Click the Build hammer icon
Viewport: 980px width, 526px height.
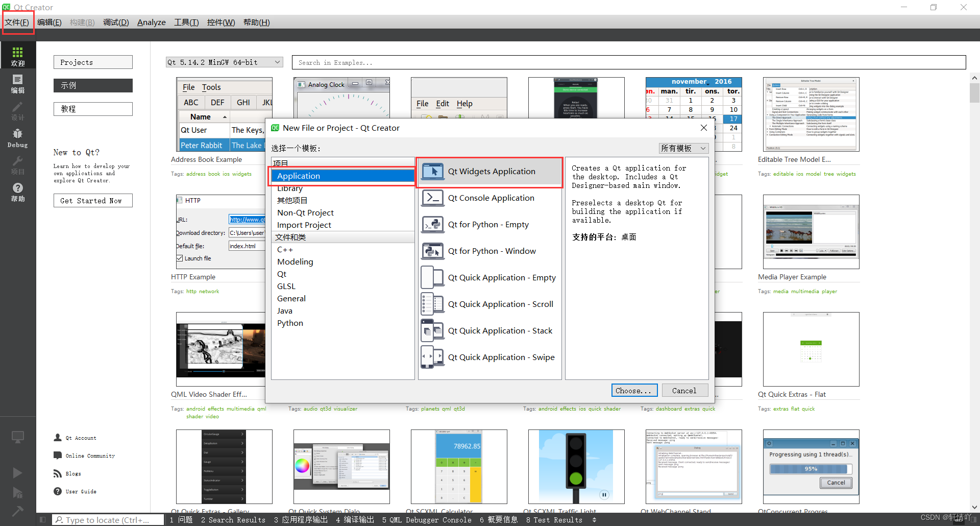click(x=17, y=510)
